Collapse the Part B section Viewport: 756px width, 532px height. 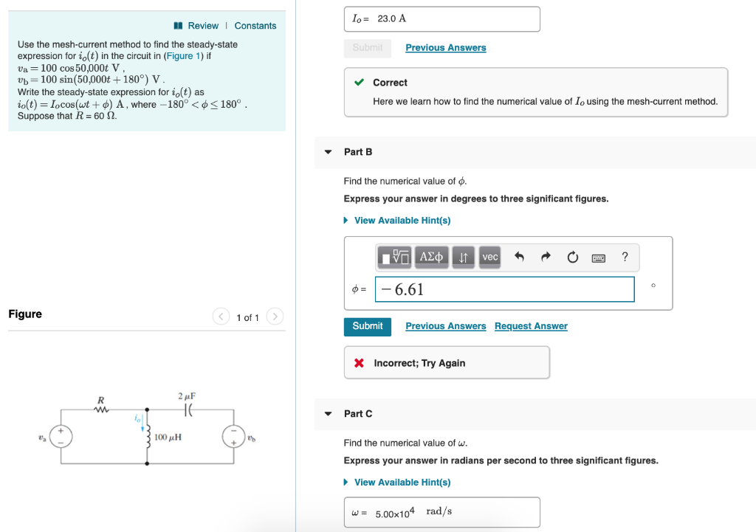click(327, 152)
